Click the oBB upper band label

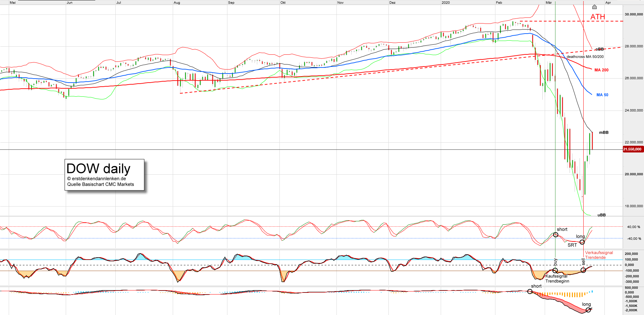click(x=599, y=49)
